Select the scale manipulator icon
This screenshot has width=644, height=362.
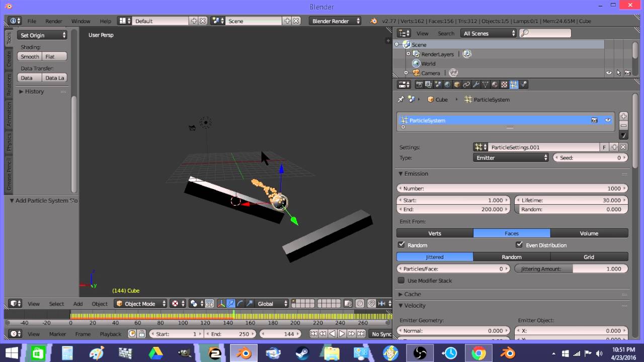pos(250,304)
